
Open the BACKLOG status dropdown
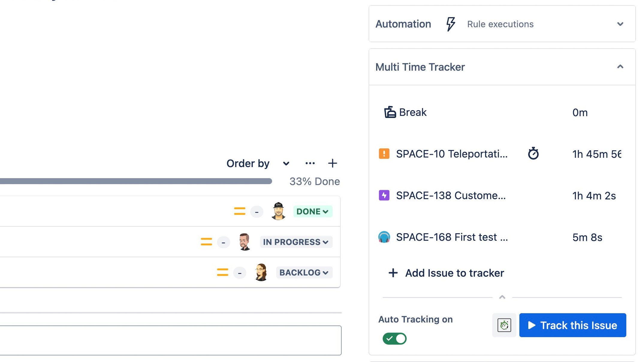click(x=304, y=272)
